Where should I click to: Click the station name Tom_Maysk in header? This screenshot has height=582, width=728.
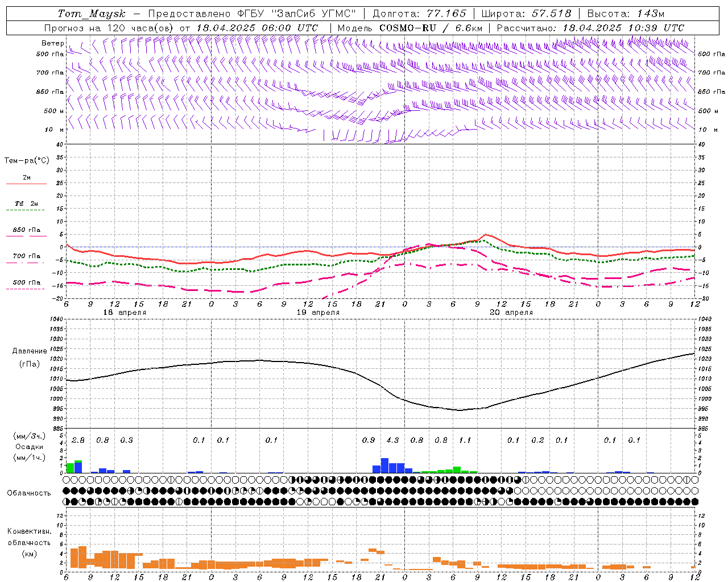(92, 14)
